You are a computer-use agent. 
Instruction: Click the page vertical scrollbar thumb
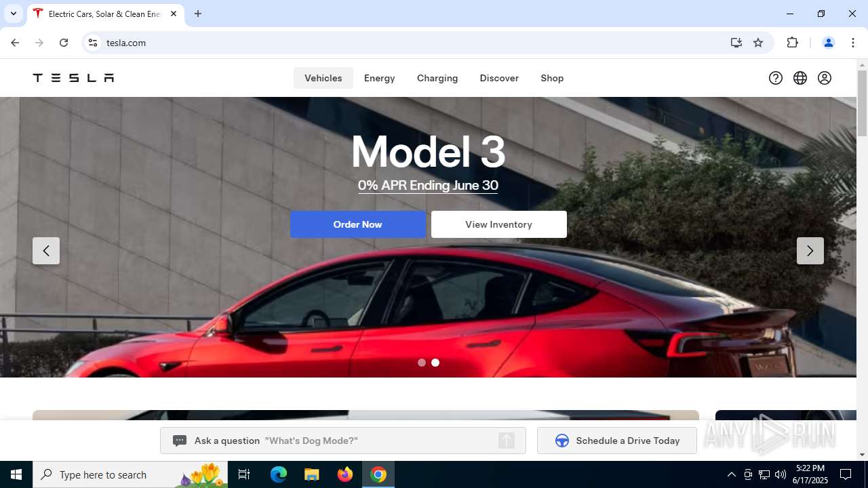(863, 104)
